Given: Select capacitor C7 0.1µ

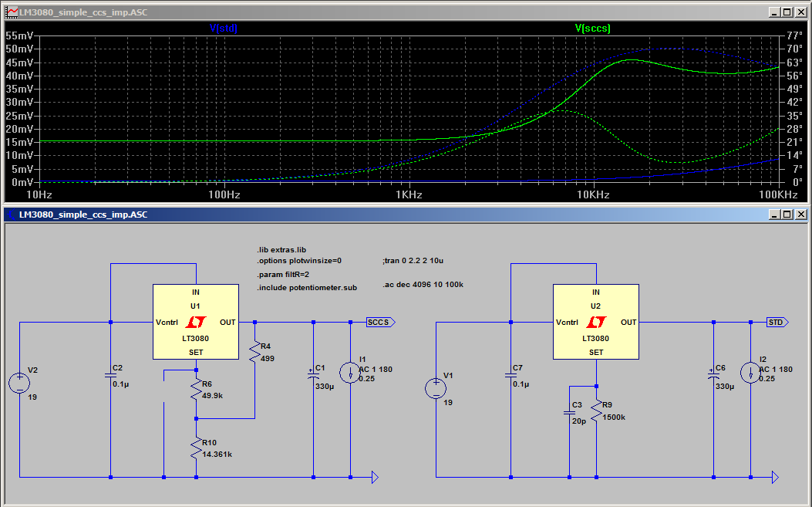Looking at the screenshot, I should click(510, 375).
